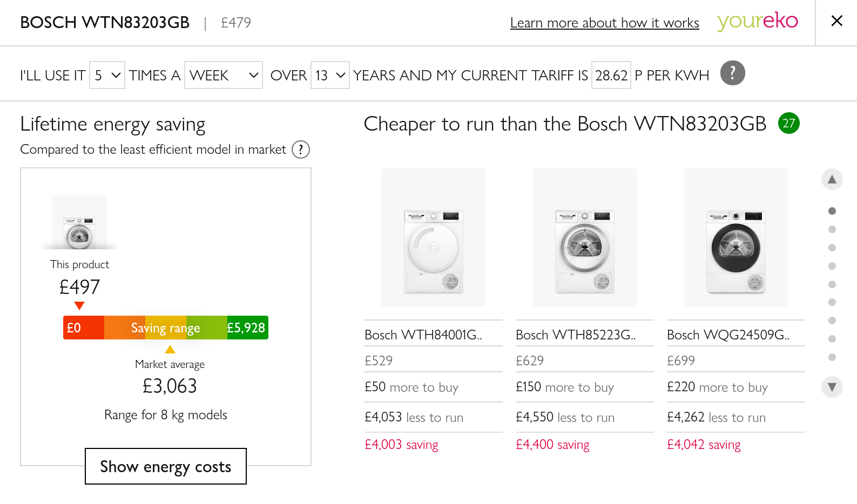This screenshot has height=504, width=857.
Task: Click the tariff help question mark icon
Action: tap(732, 73)
